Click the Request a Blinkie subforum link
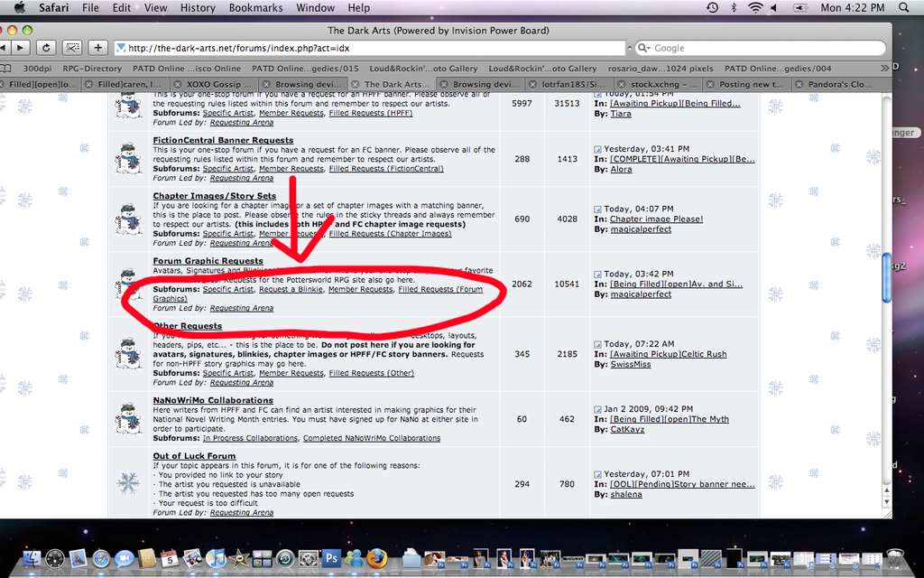Image resolution: width=924 pixels, height=578 pixels. click(x=291, y=289)
